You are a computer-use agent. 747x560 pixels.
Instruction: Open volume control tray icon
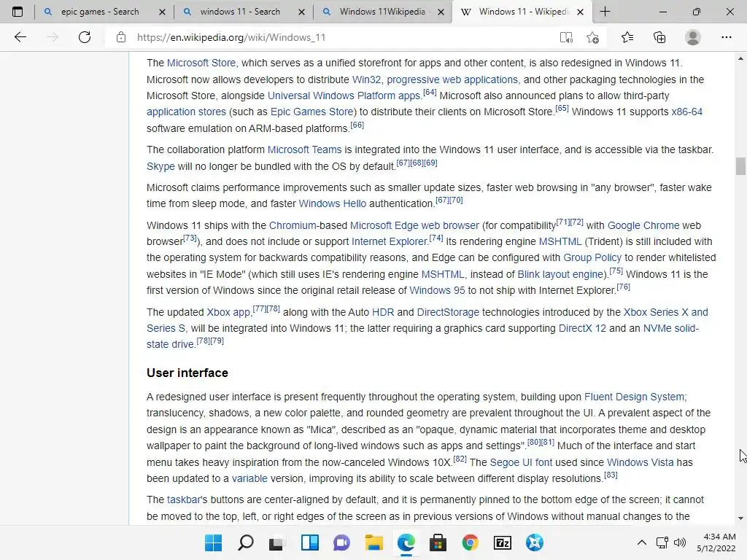point(680,542)
